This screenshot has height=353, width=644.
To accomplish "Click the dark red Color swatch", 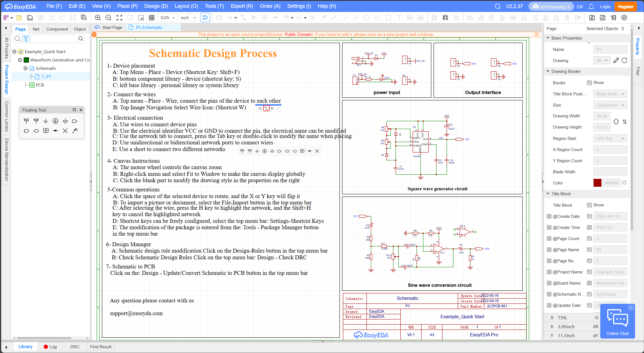I will (597, 183).
